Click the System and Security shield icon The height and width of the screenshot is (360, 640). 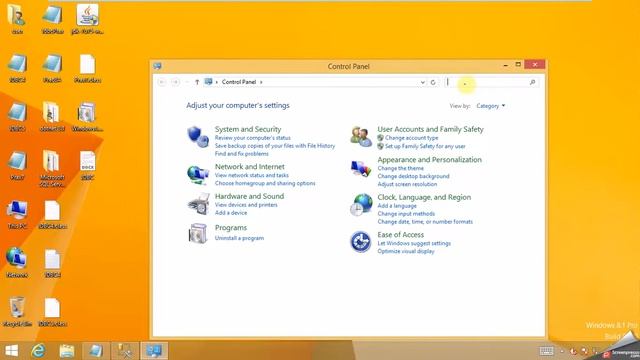coord(198,136)
